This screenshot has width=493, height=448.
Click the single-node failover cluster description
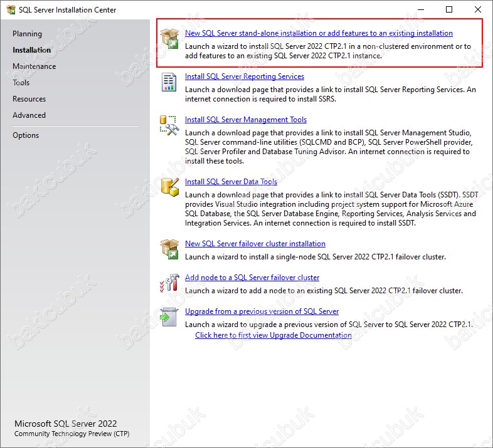315,257
